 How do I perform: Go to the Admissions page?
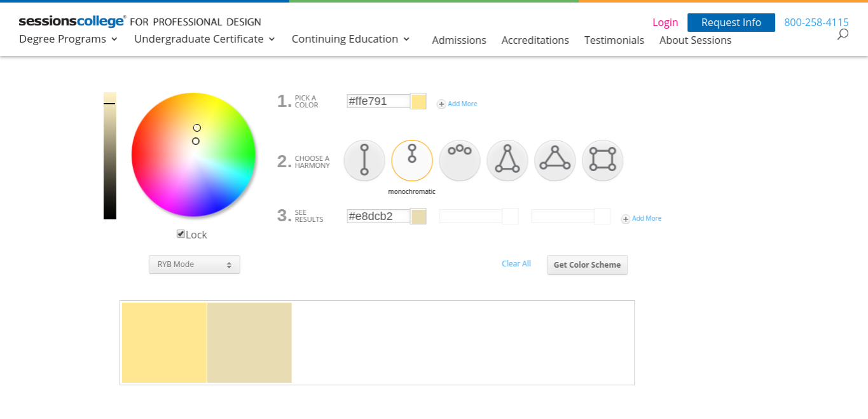click(458, 40)
